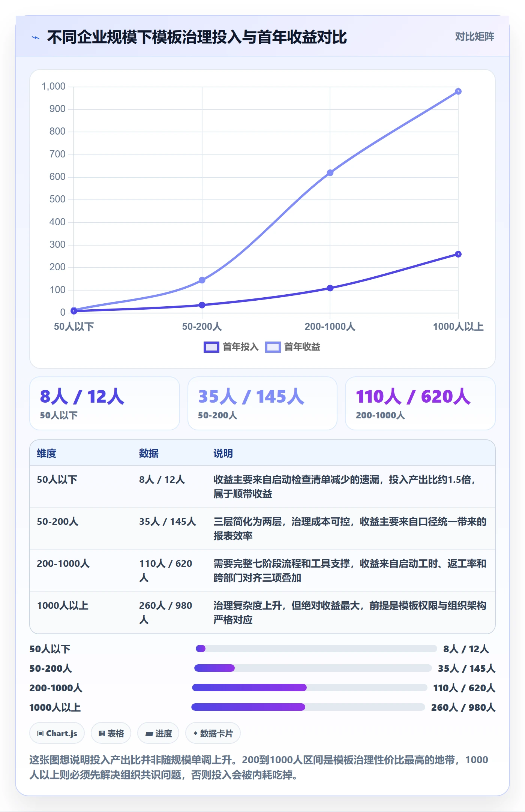Click the 50-200人 x-axis label
Screen dimensions: 525x812
(x=202, y=327)
